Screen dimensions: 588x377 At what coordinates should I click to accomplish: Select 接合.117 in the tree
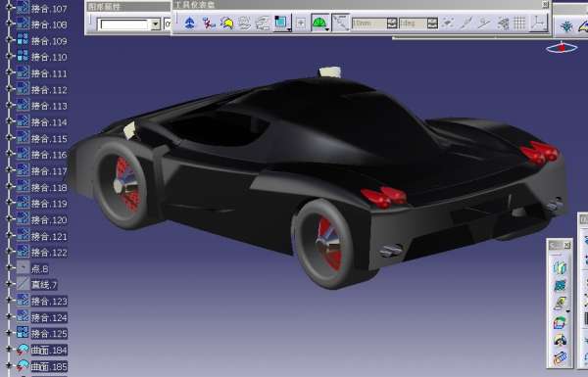click(x=49, y=171)
